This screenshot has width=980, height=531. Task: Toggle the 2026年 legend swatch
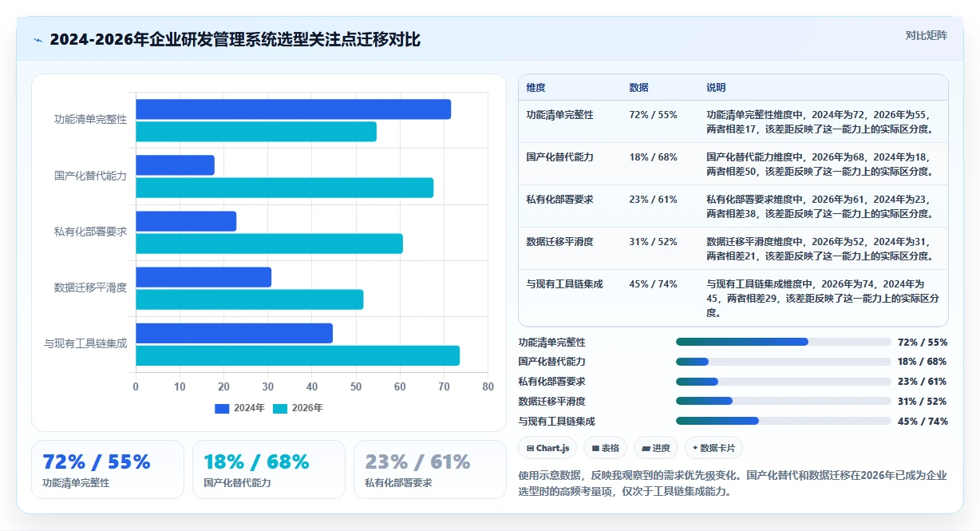coord(280,408)
